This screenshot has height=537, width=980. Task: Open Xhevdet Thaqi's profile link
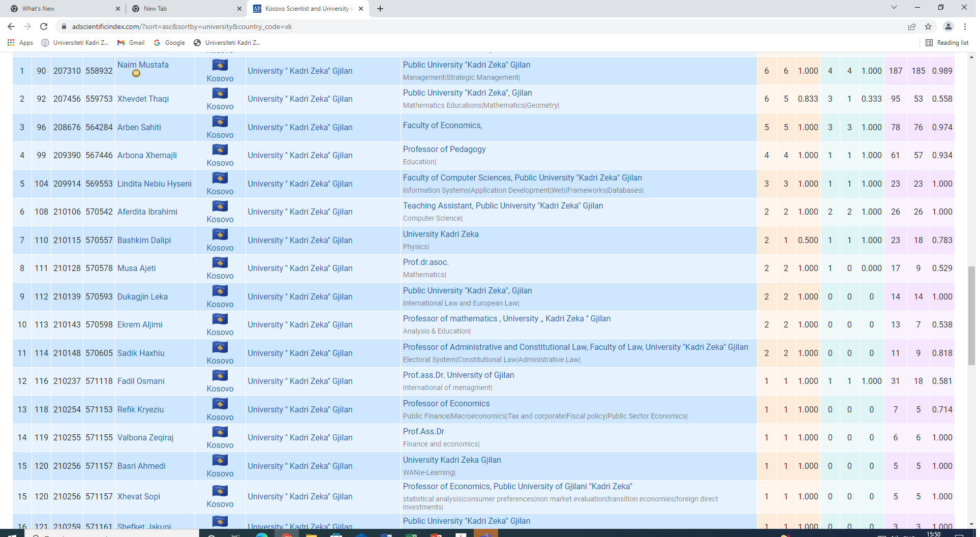(143, 99)
